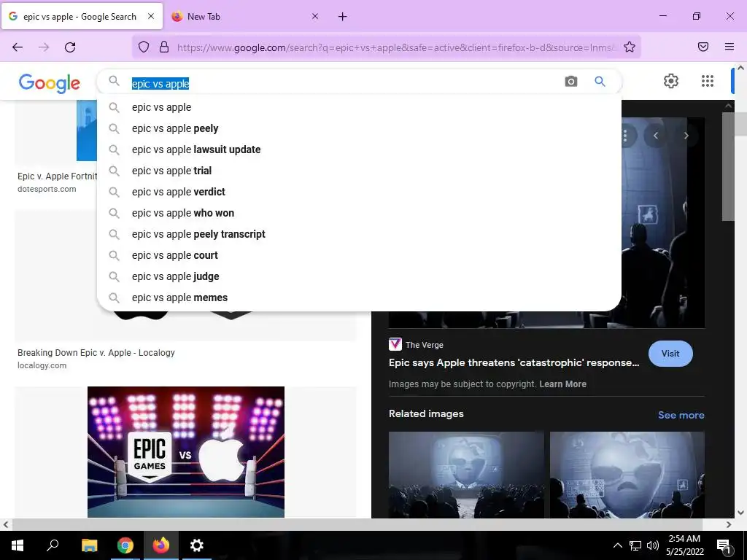Close the epic vs apple tab

[x=151, y=16]
